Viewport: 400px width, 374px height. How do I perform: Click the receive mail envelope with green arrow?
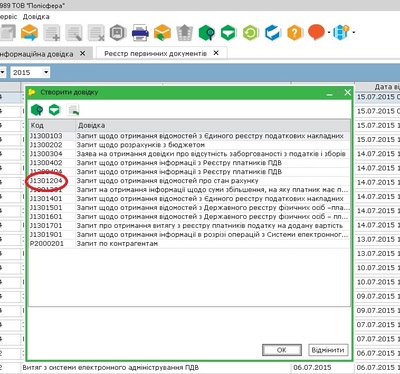point(162,33)
